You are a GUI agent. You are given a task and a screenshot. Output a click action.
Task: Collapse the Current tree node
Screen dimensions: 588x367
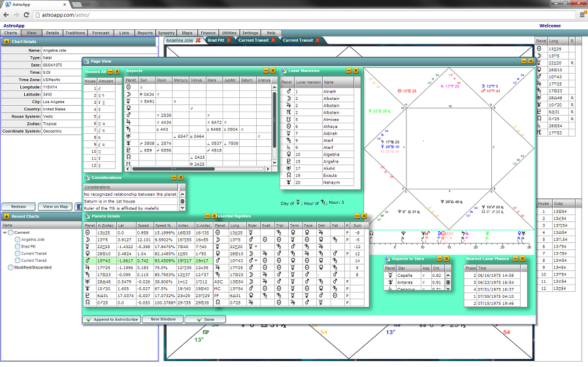click(x=5, y=232)
